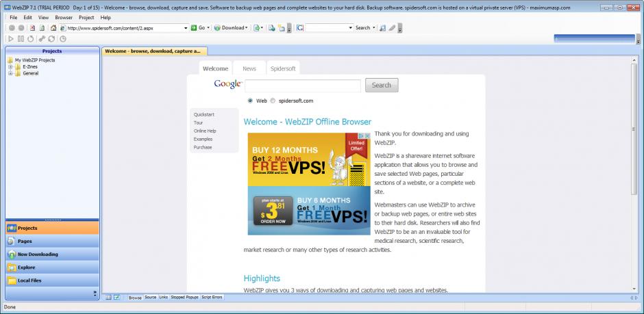
Task: Expand sidebar configure buttons chevron
Action: [x=95, y=293]
